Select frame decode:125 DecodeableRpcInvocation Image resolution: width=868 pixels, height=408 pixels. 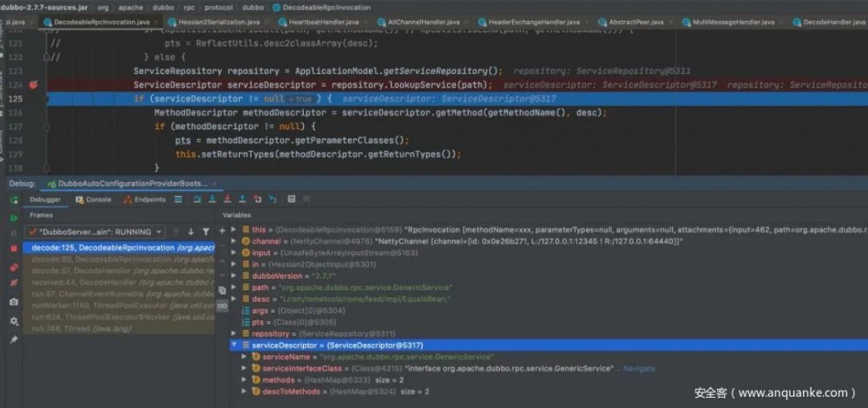pos(119,247)
